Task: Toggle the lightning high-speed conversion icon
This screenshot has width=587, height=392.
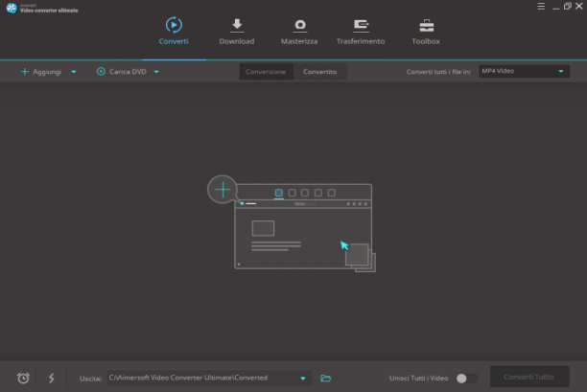Action: pos(51,379)
